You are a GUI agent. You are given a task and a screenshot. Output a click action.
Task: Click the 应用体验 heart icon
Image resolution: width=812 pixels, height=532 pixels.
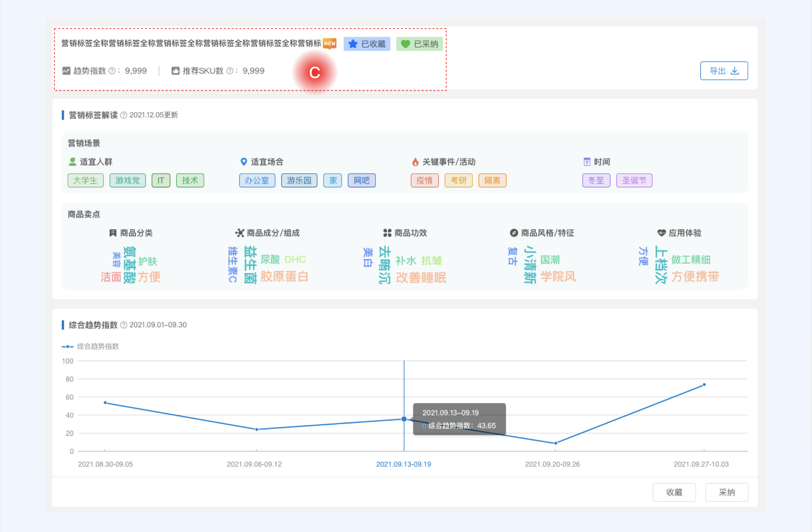[661, 233]
